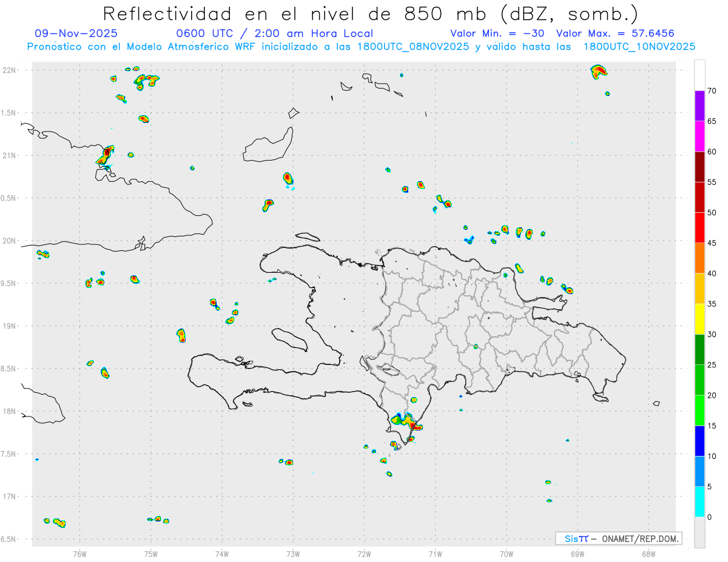The width and height of the screenshot is (728, 562).
Task: Click the title 'Reflectividad en el nivel de 850 mb'
Action: (295, 13)
